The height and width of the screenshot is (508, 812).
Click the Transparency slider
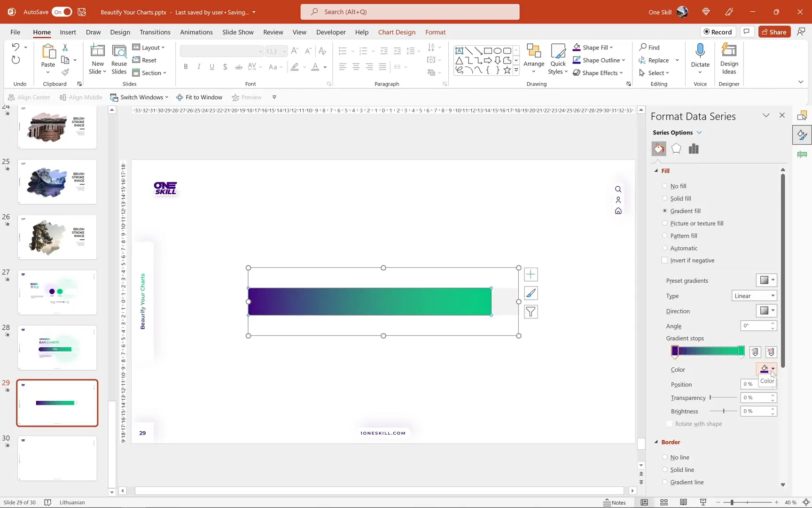(x=724, y=397)
